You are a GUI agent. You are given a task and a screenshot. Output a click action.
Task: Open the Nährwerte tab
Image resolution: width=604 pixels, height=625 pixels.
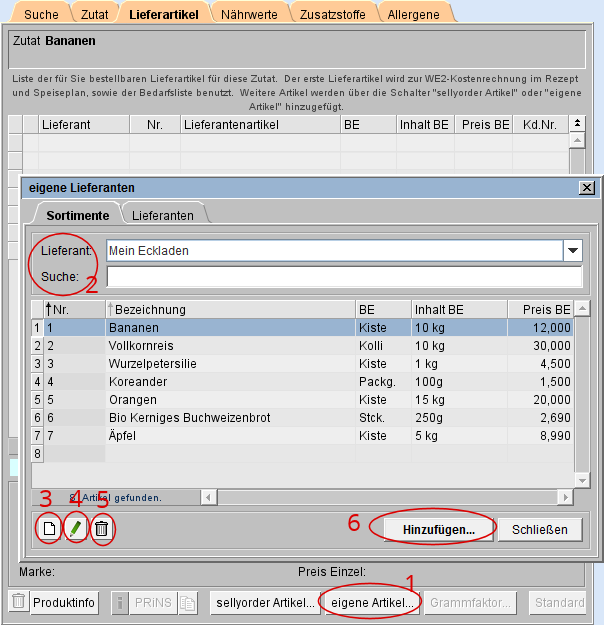tap(251, 13)
